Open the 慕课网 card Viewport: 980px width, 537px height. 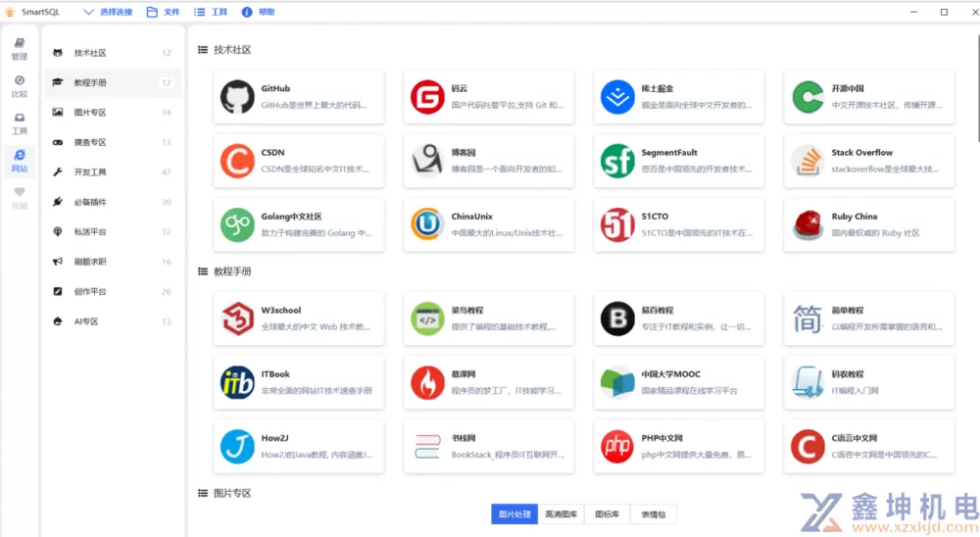(x=489, y=382)
